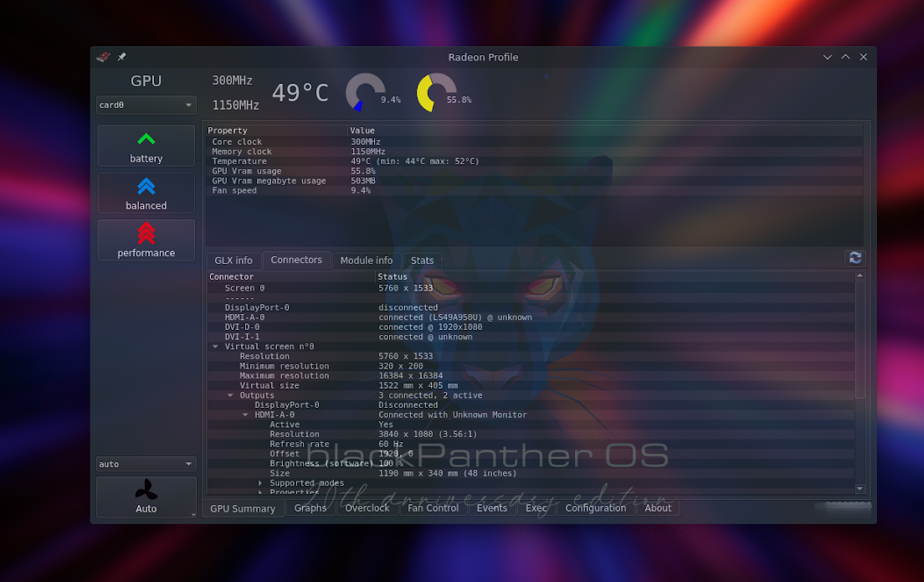The height and width of the screenshot is (582, 924).
Task: Select the performance power profile
Action: click(x=146, y=240)
